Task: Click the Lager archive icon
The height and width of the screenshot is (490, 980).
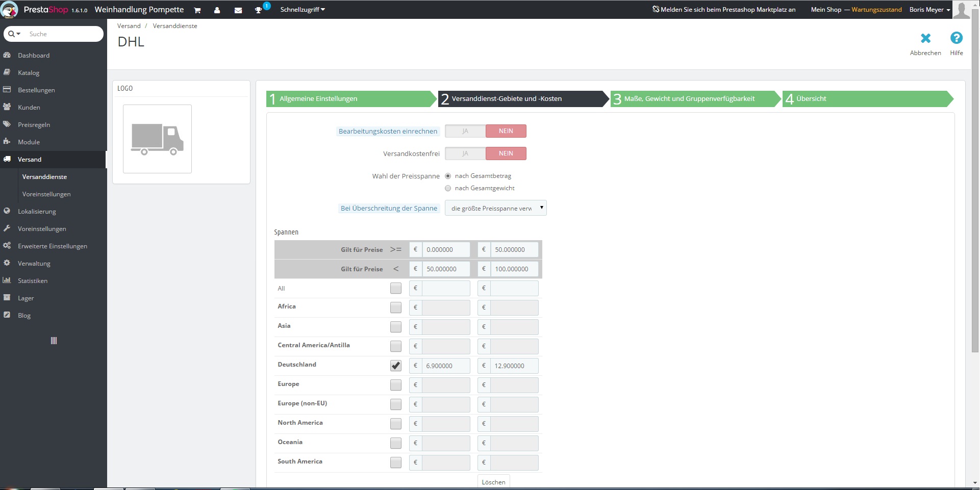Action: click(7, 298)
